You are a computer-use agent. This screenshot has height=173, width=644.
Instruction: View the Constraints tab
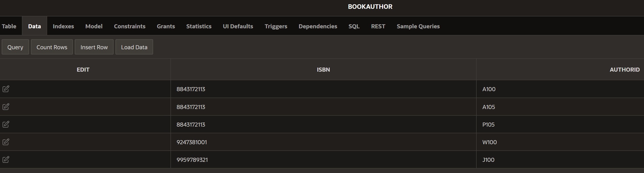click(x=130, y=26)
